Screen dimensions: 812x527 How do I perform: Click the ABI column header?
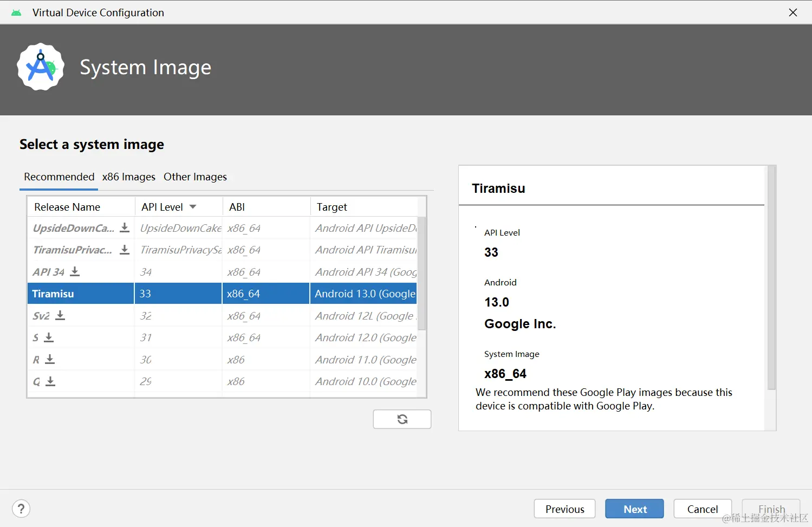point(266,207)
